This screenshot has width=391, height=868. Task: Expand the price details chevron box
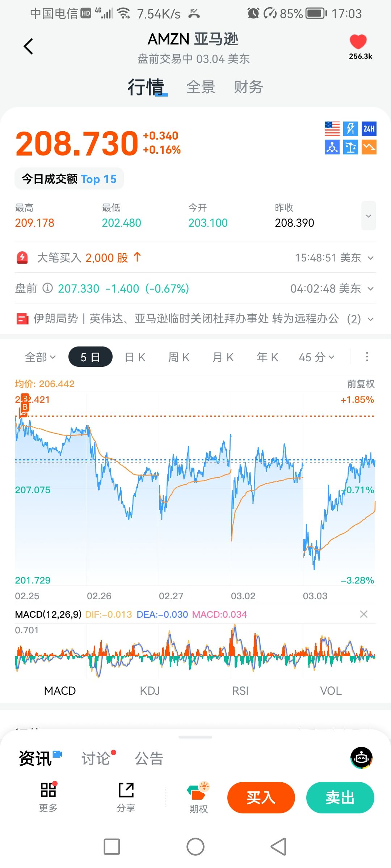(369, 216)
